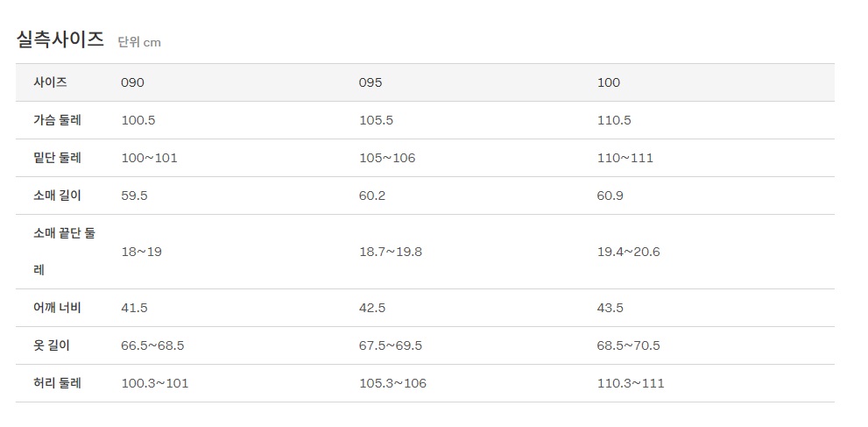This screenshot has width=868, height=427.
Task: Click the 가슴 둘레 row label
Action: point(57,120)
